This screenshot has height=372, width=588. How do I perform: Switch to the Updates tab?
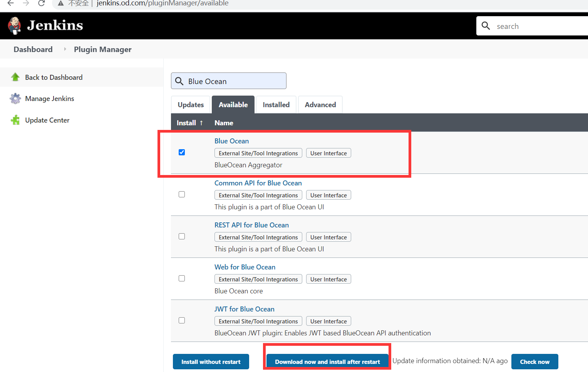[x=191, y=104]
